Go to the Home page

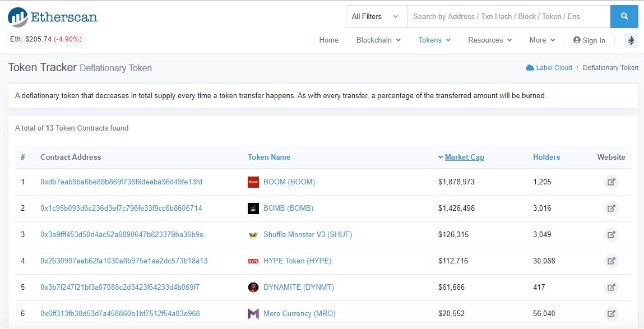pyautogui.click(x=328, y=40)
